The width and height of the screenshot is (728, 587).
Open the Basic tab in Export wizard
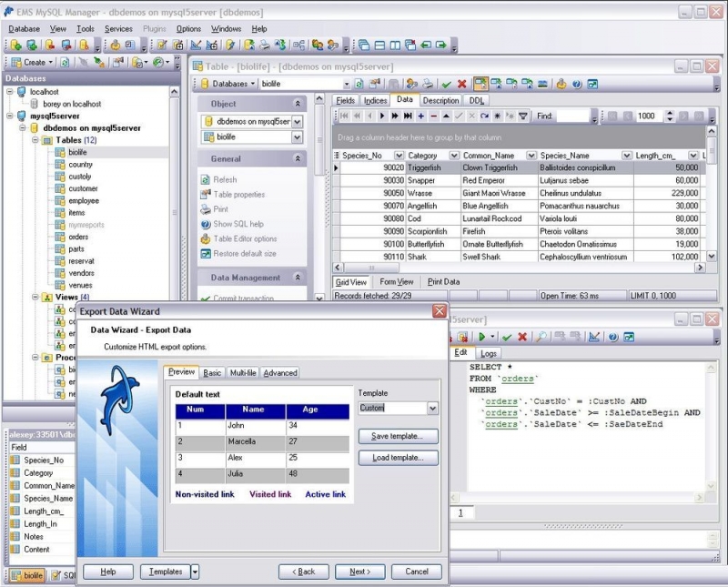coord(212,372)
